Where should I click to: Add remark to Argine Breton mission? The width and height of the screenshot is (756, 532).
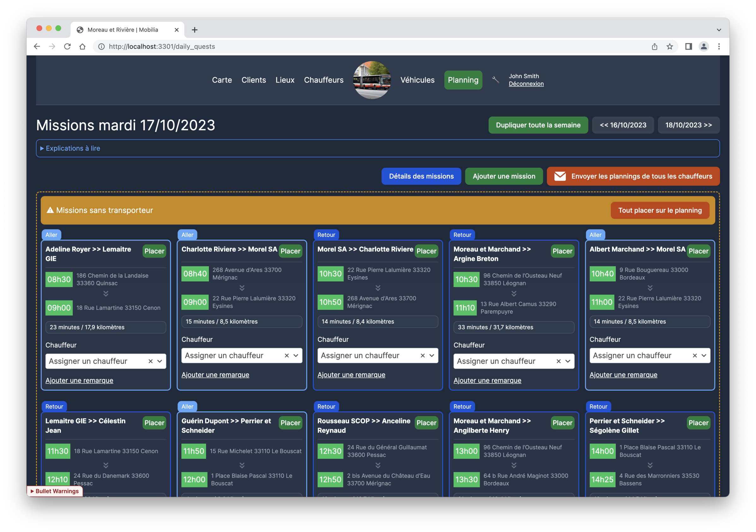(x=487, y=380)
